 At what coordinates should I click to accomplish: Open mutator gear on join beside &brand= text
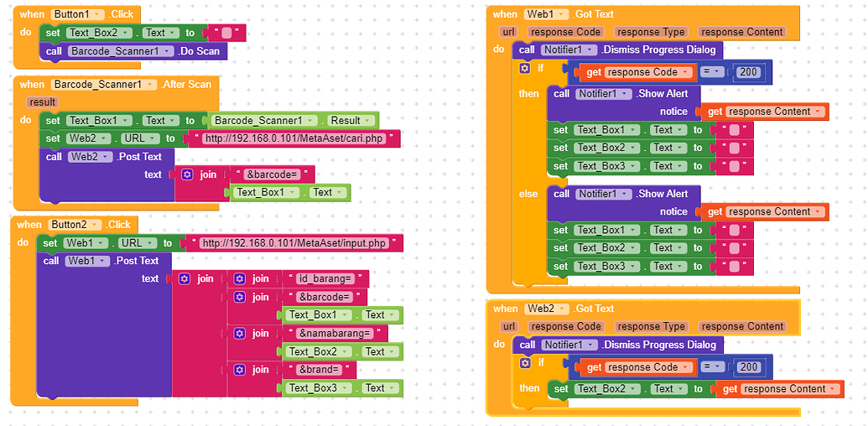pos(240,370)
